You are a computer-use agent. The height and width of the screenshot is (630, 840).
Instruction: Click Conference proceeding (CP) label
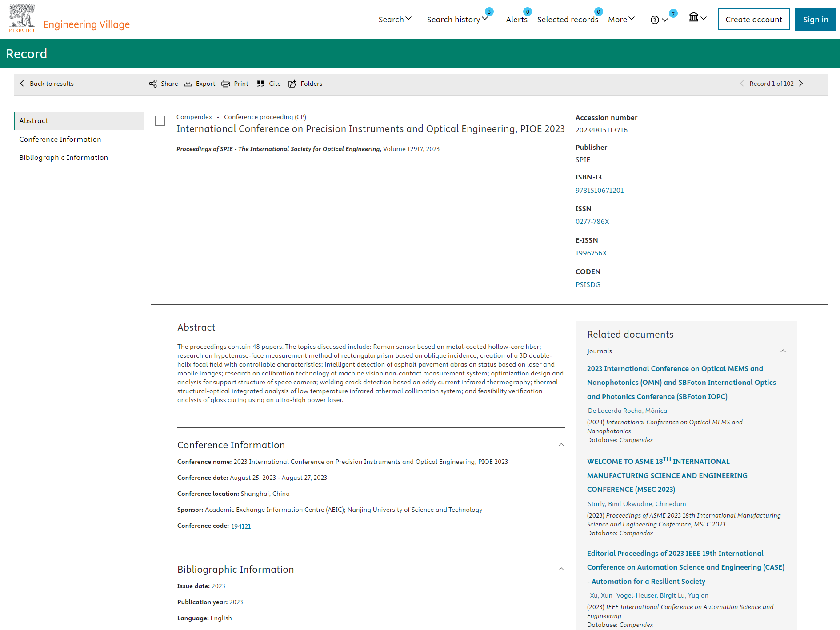pos(265,117)
